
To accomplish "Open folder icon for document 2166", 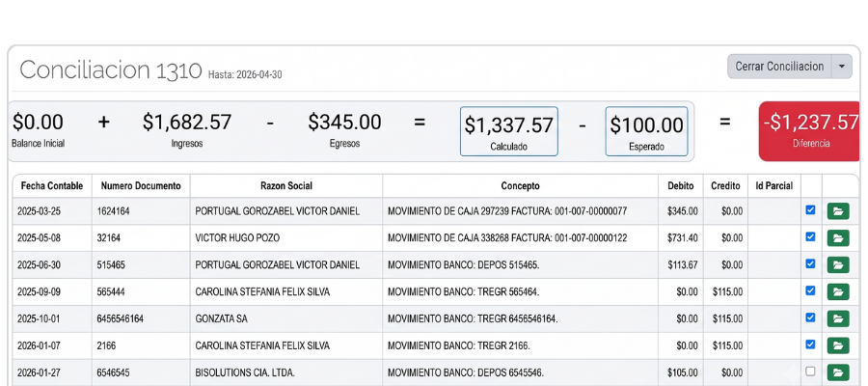I will tap(837, 345).
